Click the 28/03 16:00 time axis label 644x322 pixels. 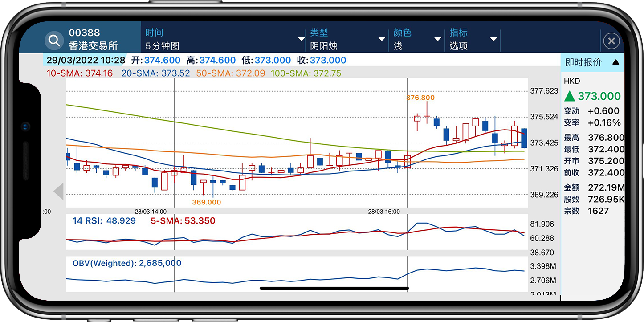point(384,212)
